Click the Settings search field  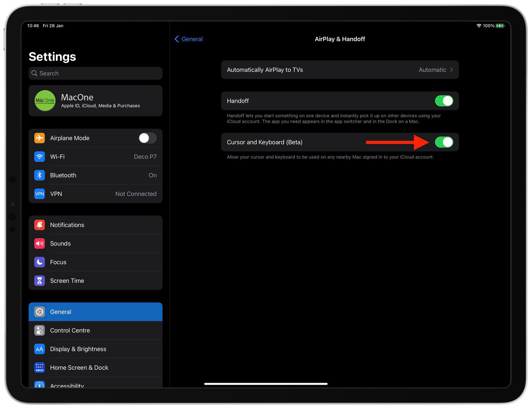pos(95,73)
